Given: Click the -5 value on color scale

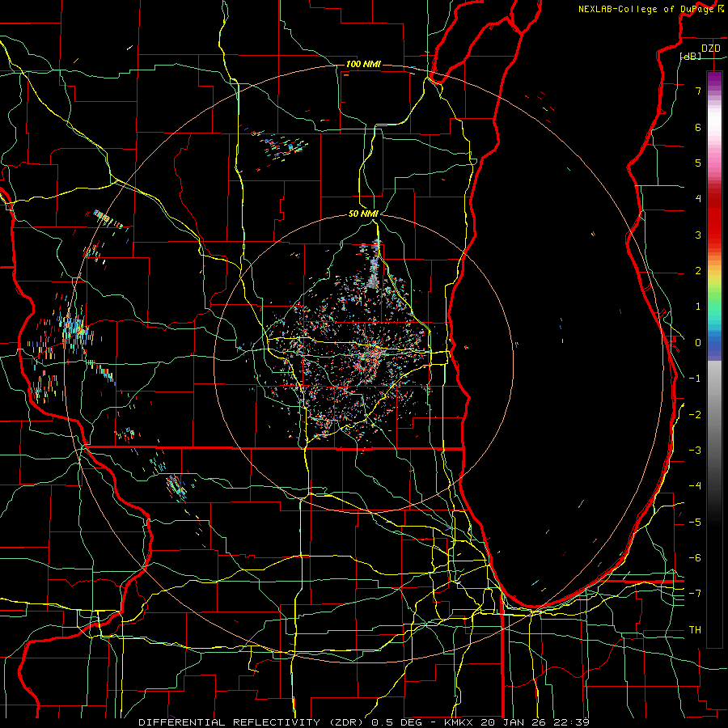Looking at the screenshot, I should tap(695, 523).
